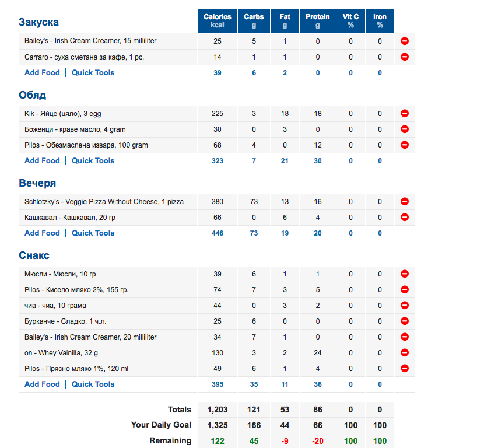Screen dimensions: 484x448
Task: Open Quick Tools under Обяд
Action: (93, 161)
